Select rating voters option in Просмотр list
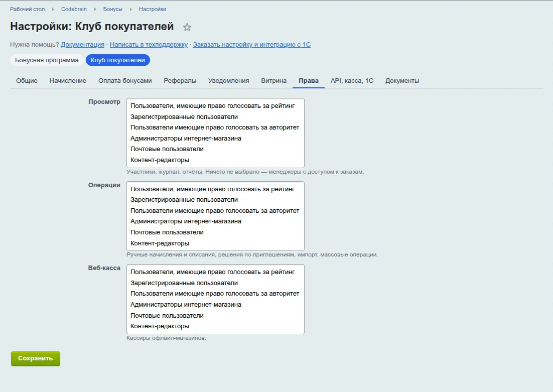 [x=215, y=106]
